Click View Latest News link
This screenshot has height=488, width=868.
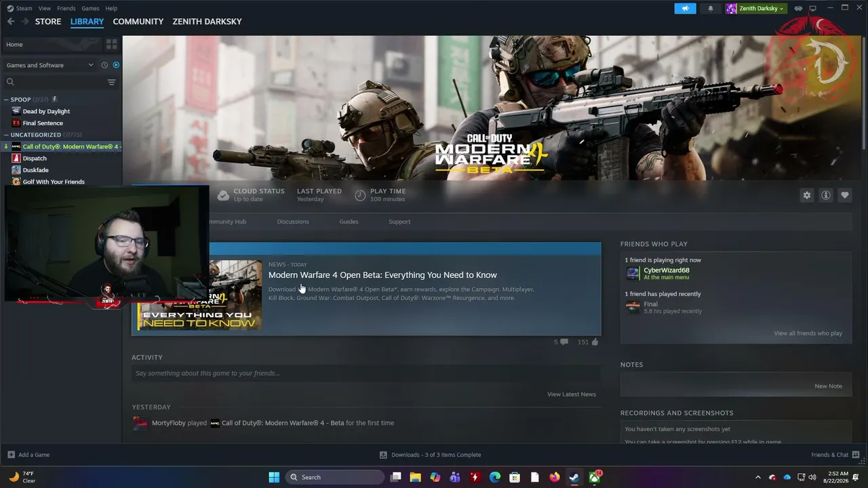click(x=572, y=394)
